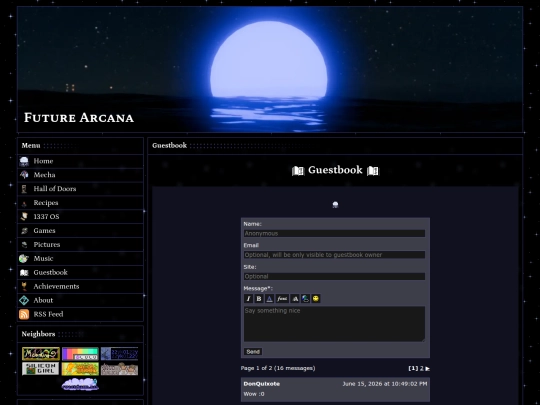Click the About diamond icon

coord(24,300)
